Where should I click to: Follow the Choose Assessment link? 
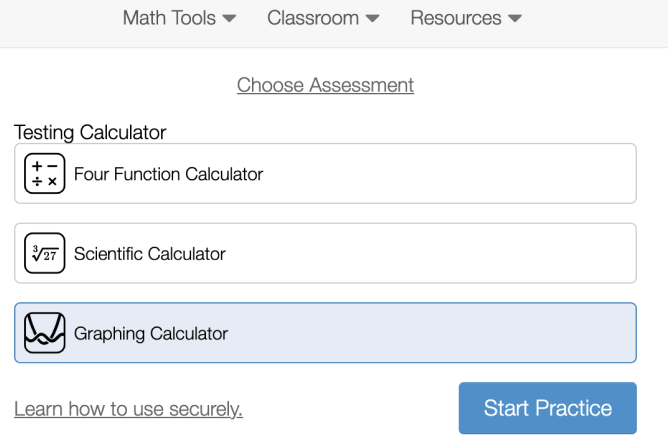pos(325,85)
